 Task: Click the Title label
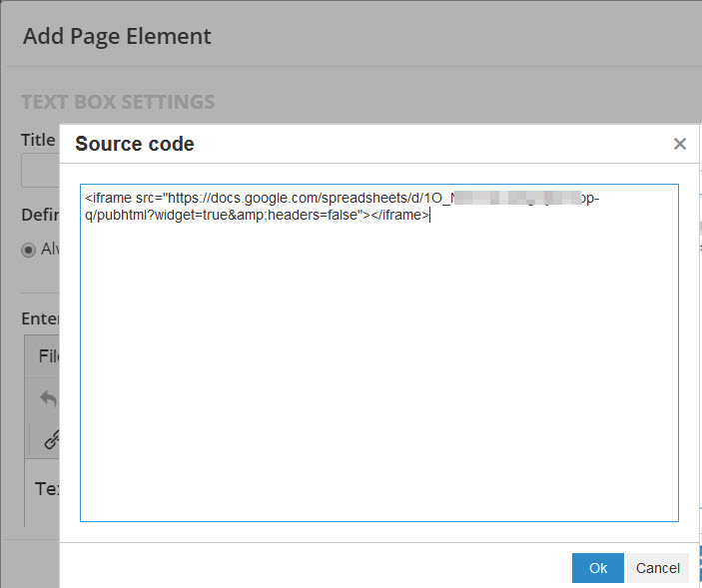click(x=38, y=140)
